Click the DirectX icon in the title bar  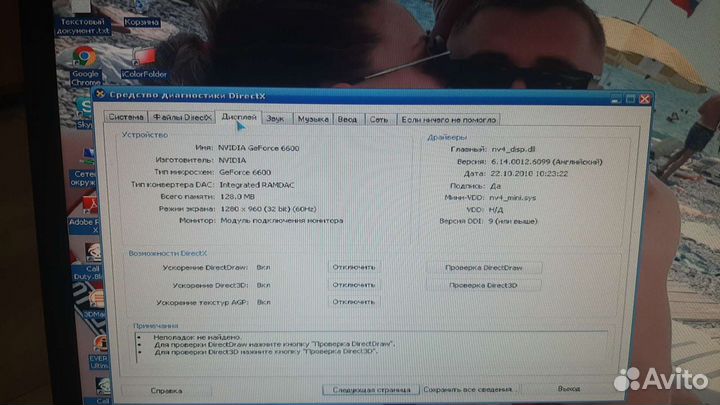pyautogui.click(x=100, y=96)
